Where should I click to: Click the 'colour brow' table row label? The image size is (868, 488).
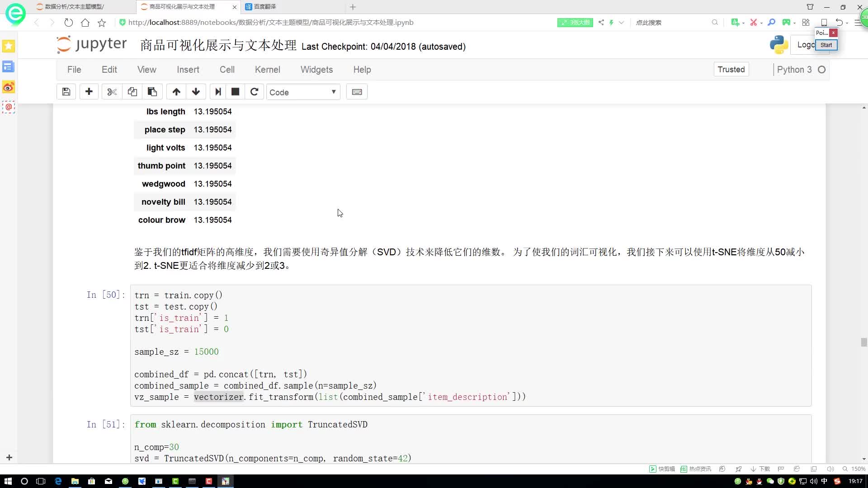[x=162, y=220]
